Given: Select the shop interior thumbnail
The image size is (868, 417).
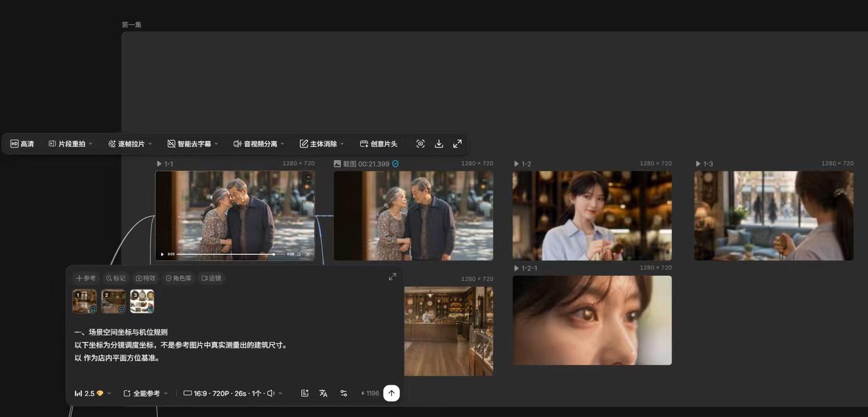Looking at the screenshot, I should pos(448,331).
